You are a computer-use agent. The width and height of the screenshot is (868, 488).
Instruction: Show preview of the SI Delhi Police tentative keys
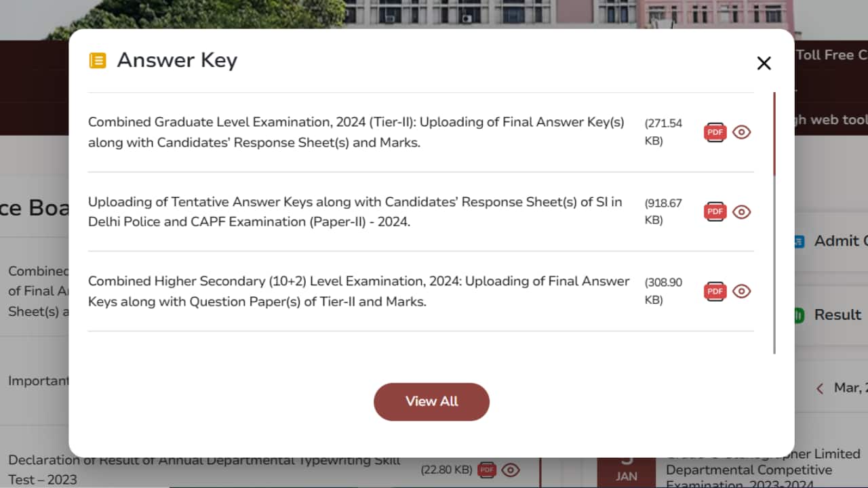click(741, 211)
